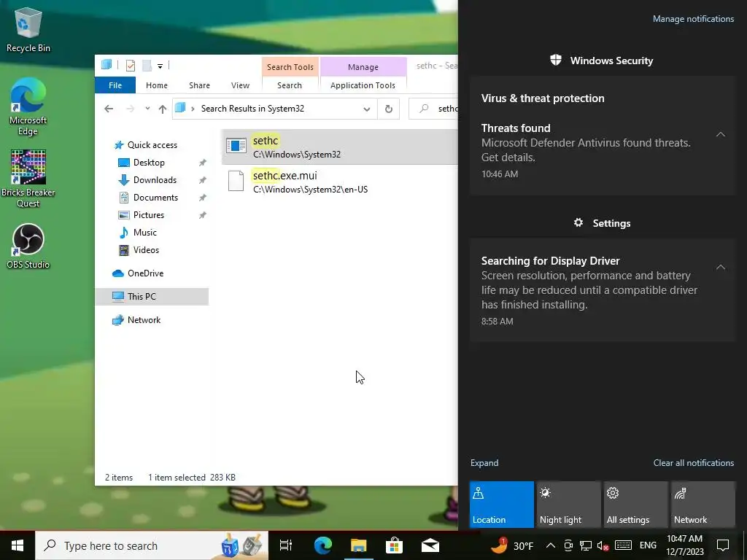Select This PC in the navigation pane
The width and height of the screenshot is (747, 560).
[x=152, y=297]
